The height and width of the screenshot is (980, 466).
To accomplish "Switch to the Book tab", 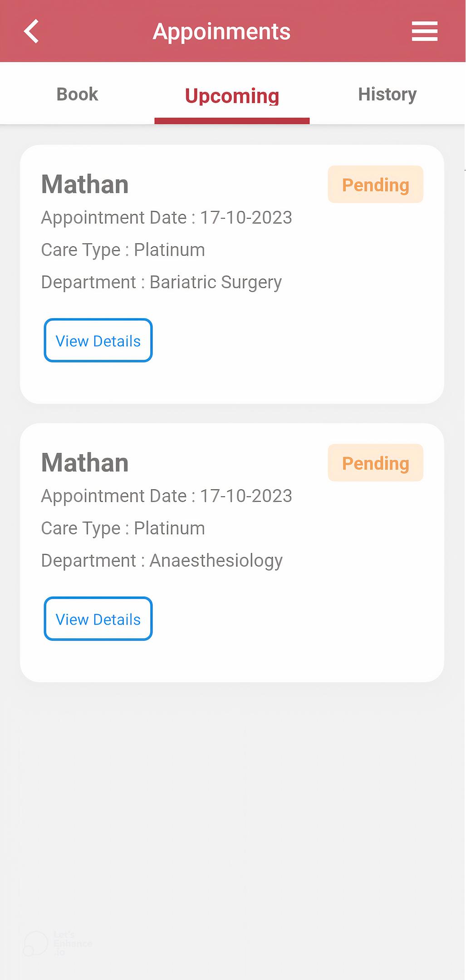I will [x=77, y=94].
